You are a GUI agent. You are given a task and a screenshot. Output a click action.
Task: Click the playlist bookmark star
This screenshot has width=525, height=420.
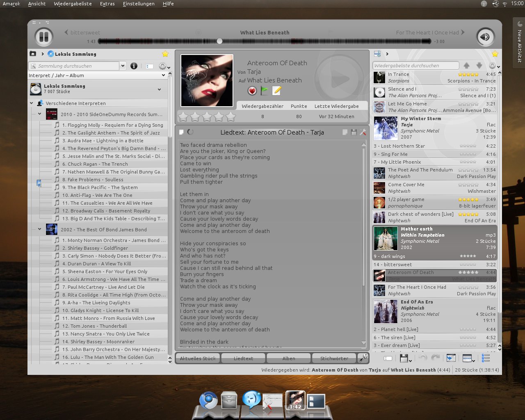(495, 54)
